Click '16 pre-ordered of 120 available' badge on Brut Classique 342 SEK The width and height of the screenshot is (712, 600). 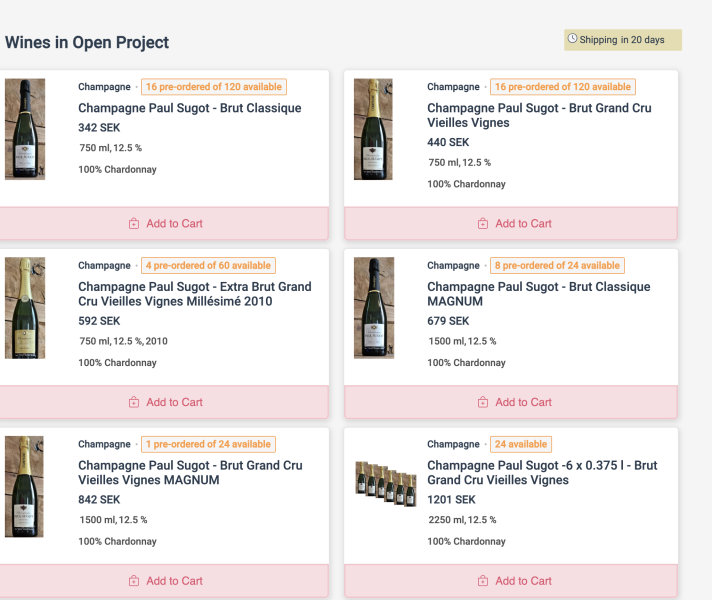[x=214, y=87]
